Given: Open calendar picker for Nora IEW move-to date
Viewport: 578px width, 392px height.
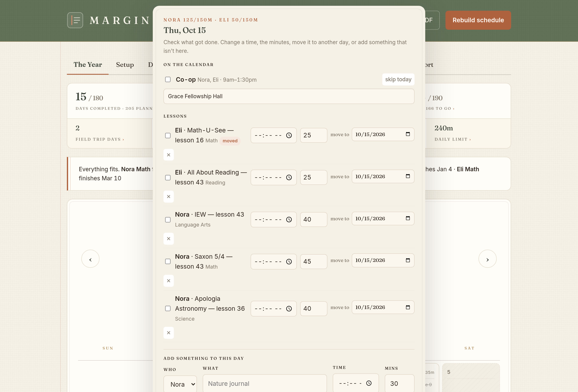Looking at the screenshot, I should click(408, 218).
